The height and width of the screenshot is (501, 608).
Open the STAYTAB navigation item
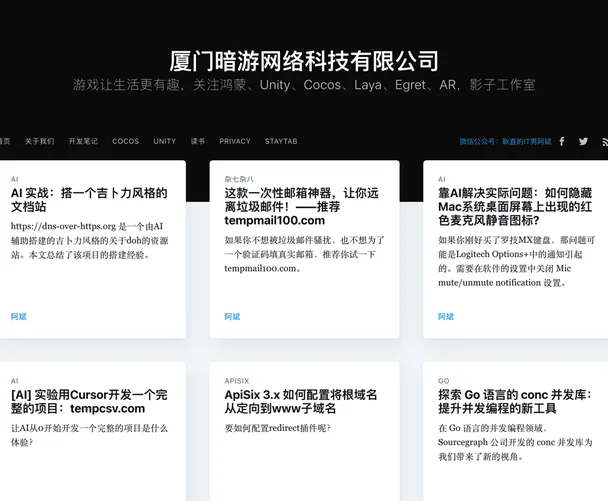[281, 142]
